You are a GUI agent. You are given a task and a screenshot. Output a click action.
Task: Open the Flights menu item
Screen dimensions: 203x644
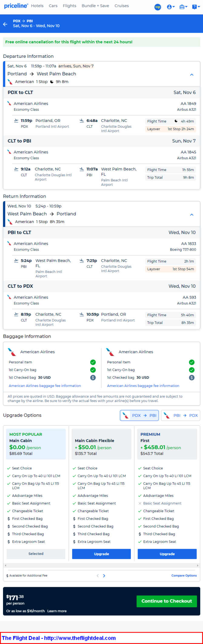[69, 6]
